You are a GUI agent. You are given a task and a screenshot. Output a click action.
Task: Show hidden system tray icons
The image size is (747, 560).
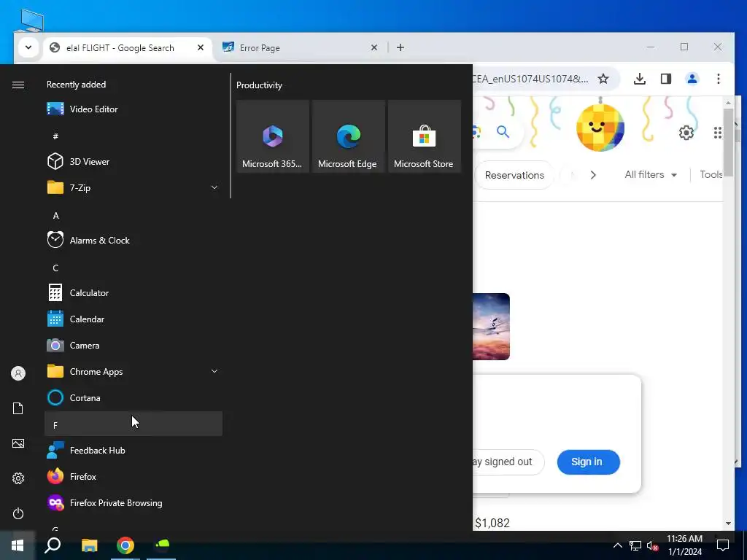(617, 545)
